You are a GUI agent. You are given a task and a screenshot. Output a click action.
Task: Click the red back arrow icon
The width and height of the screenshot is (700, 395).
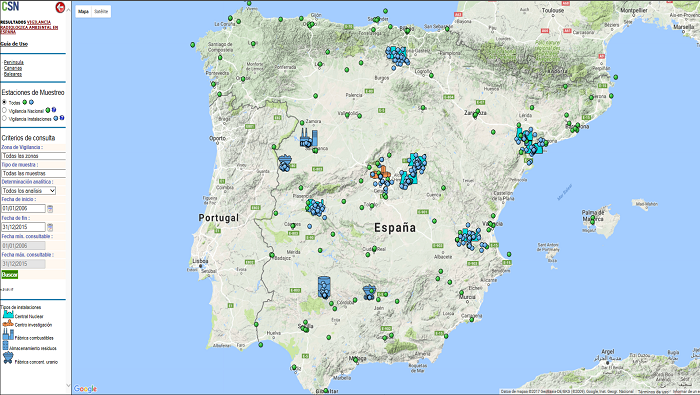[60, 7]
